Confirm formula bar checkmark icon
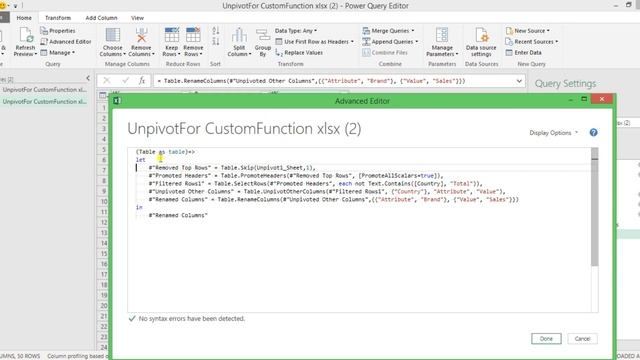 pos(125,81)
